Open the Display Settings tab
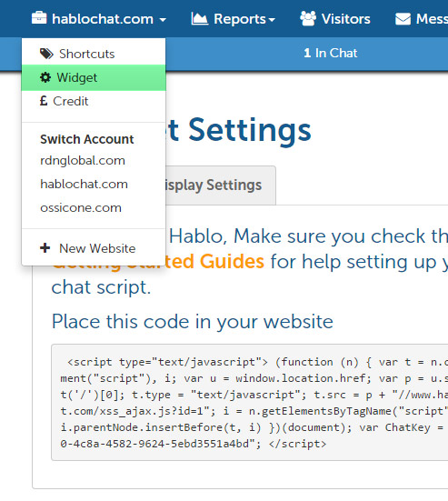This screenshot has width=448, height=501. tap(220, 185)
